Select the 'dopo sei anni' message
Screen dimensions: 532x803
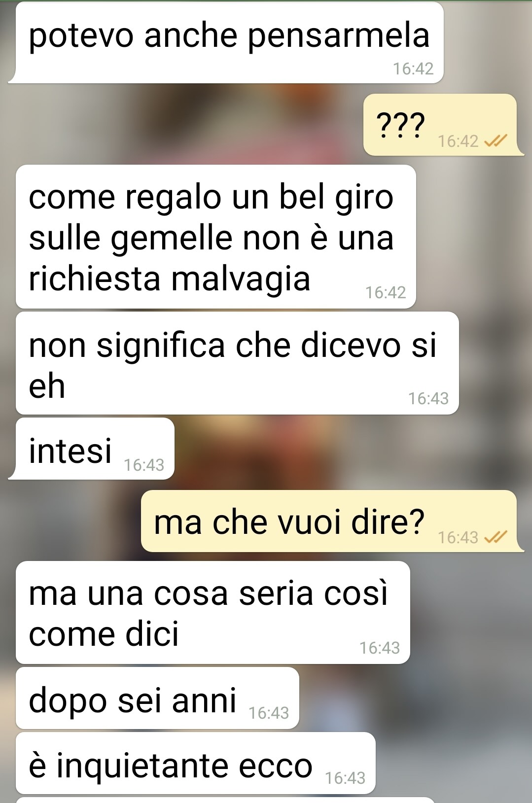(157, 698)
